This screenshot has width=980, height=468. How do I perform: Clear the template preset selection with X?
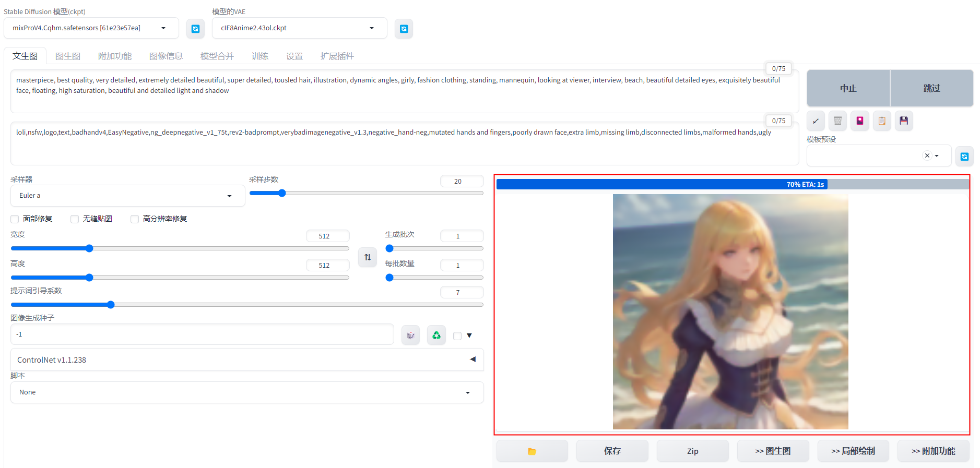[927, 155]
